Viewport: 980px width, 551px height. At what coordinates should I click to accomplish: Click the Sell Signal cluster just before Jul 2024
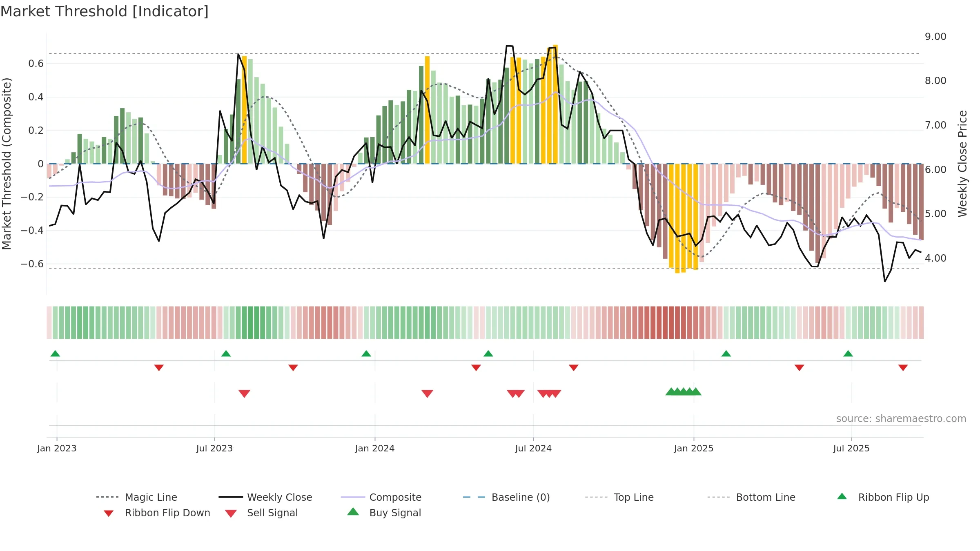pyautogui.click(x=515, y=393)
